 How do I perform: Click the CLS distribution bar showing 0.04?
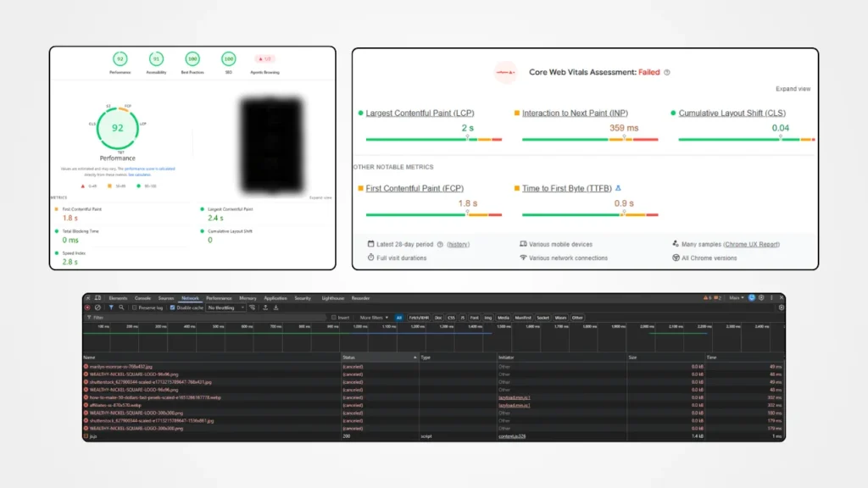[x=746, y=140]
